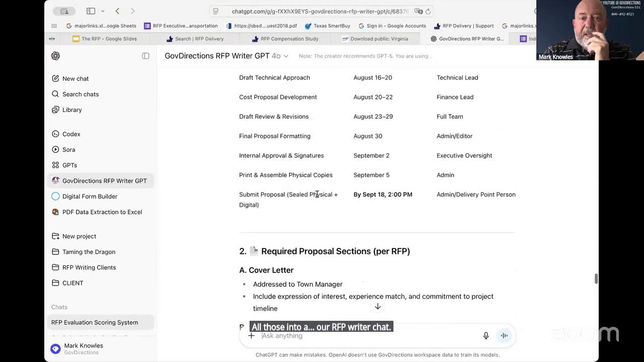Image resolution: width=644 pixels, height=362 pixels.
Task: Switch to Search | RFP Delivery tab
Action: click(195, 39)
